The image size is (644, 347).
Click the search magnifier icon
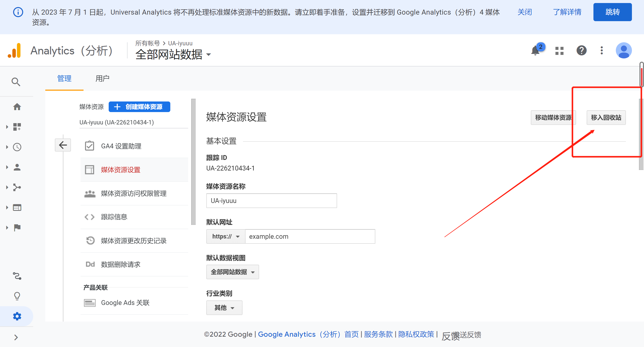pyautogui.click(x=16, y=82)
